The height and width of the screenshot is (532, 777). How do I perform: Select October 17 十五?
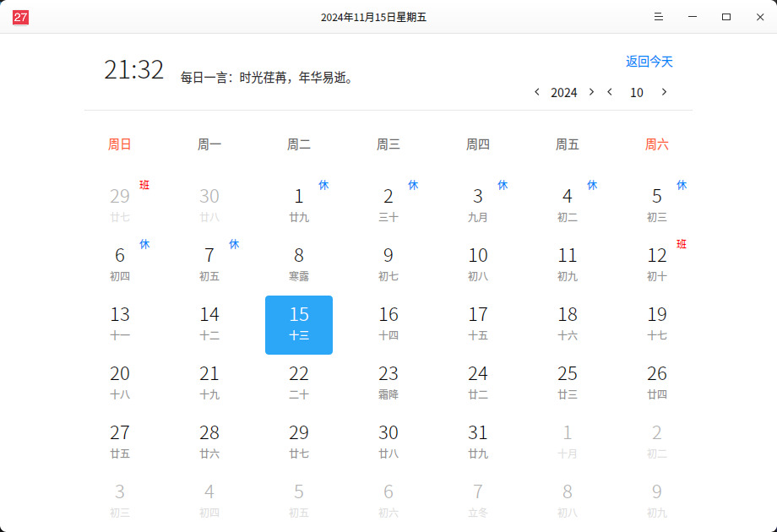[478, 325]
